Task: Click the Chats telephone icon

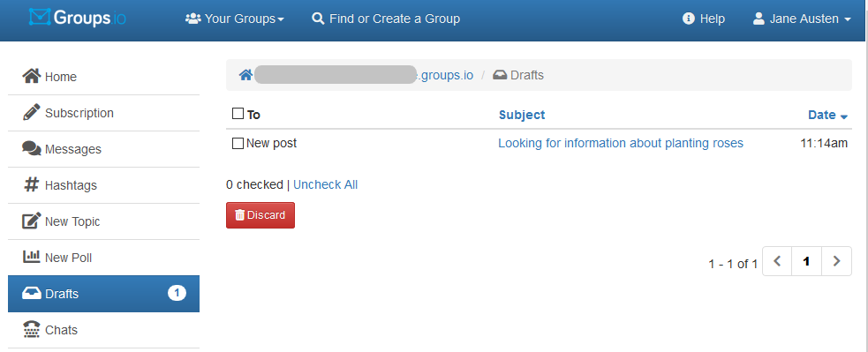Action: pyautogui.click(x=31, y=329)
